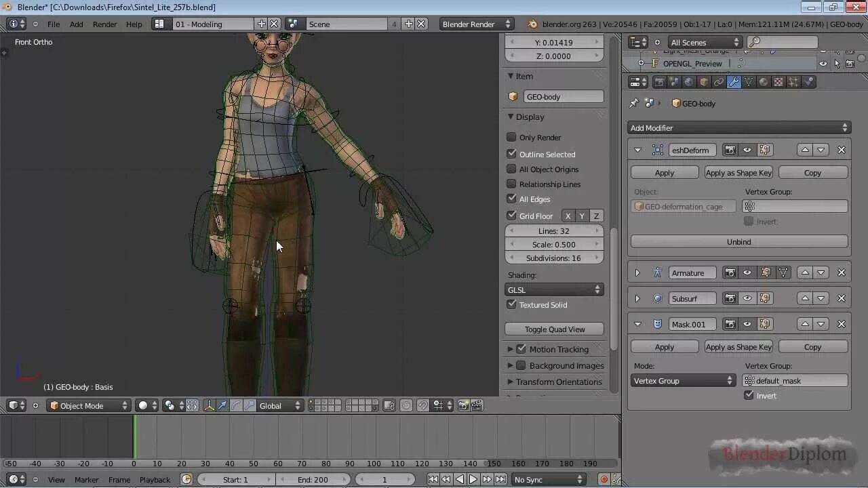Toggle Armature cage vertex adjust icon
Viewport: 868px width, 488px height.
click(x=783, y=273)
